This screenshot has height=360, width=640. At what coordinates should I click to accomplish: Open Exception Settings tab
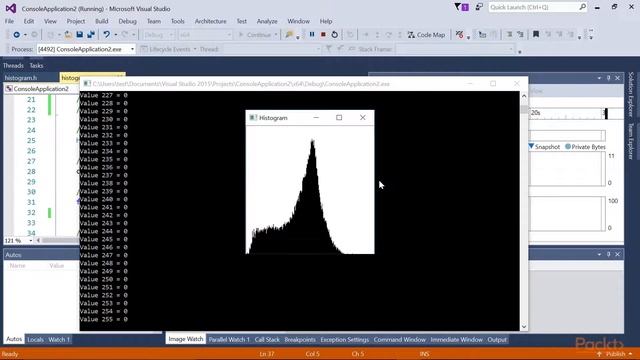[x=344, y=340]
